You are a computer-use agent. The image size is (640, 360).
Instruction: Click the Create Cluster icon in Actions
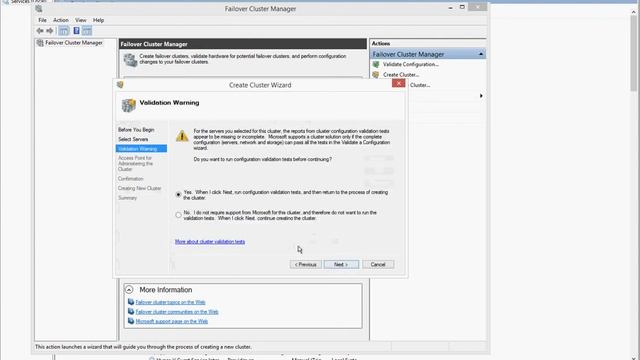click(376, 75)
